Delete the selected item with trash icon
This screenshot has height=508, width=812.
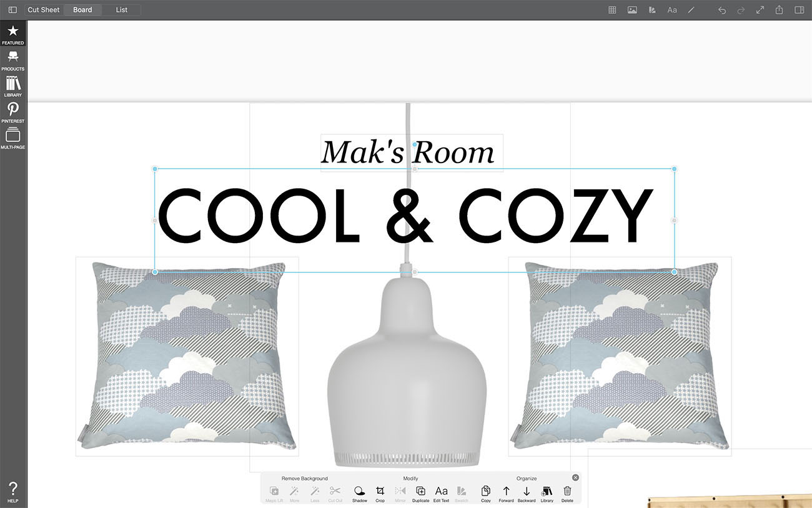coord(567,493)
